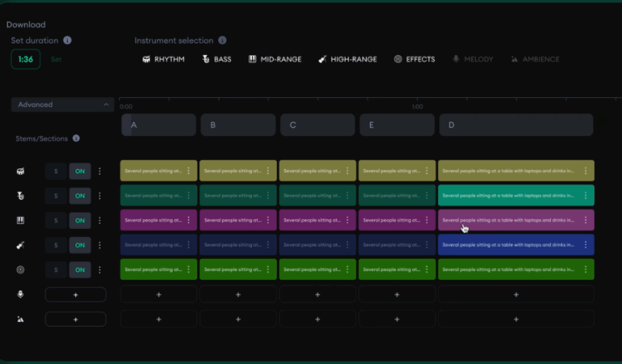Click the bass guitar icon of the bass stem row

click(20, 196)
